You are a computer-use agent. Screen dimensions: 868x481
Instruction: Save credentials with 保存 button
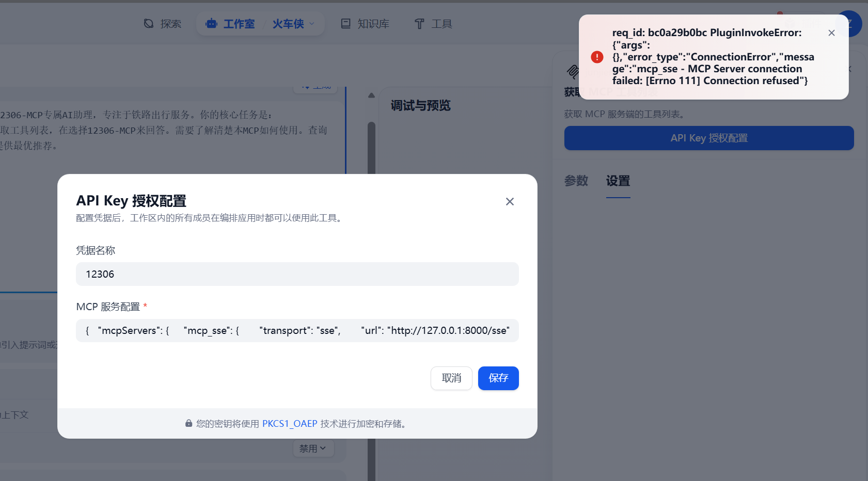[498, 378]
